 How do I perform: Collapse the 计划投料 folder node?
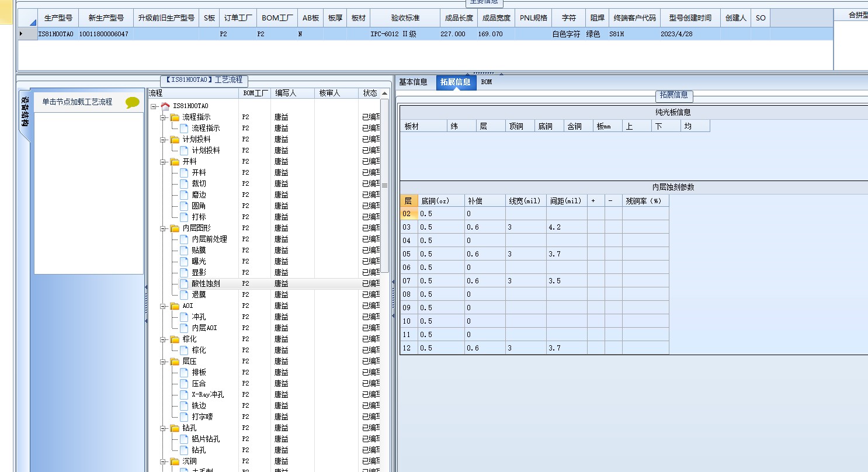click(x=162, y=139)
